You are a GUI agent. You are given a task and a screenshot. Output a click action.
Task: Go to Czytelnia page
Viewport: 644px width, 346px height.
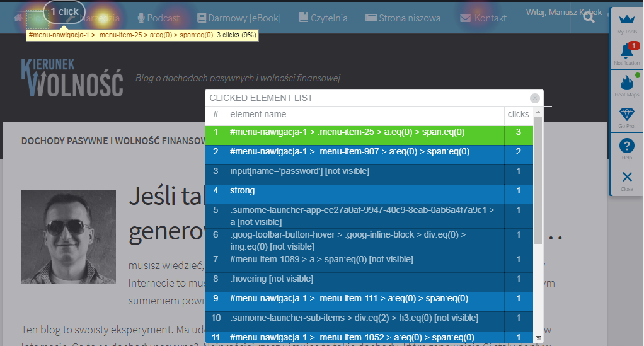[x=323, y=18]
